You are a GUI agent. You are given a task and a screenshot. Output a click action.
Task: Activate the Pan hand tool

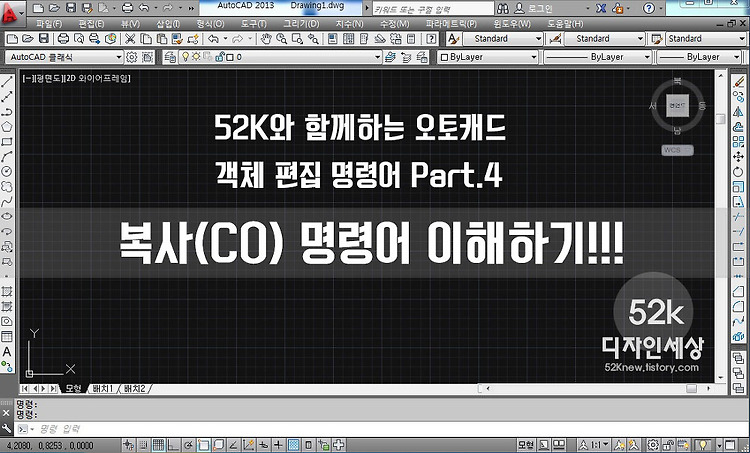click(x=266, y=39)
